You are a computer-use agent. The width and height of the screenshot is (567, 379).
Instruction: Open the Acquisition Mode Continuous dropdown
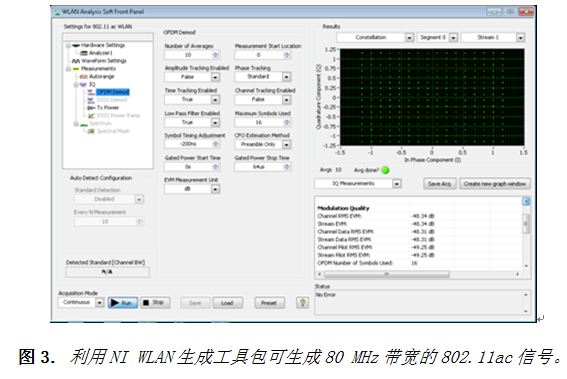[99, 302]
